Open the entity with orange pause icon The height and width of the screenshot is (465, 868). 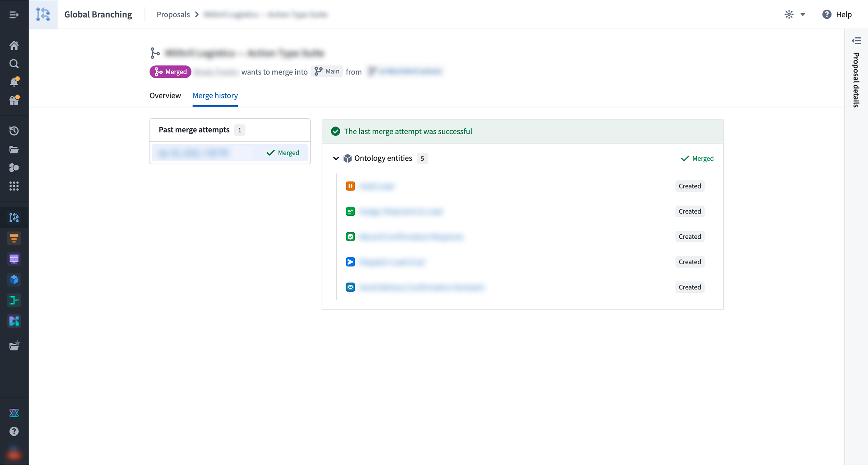click(377, 186)
